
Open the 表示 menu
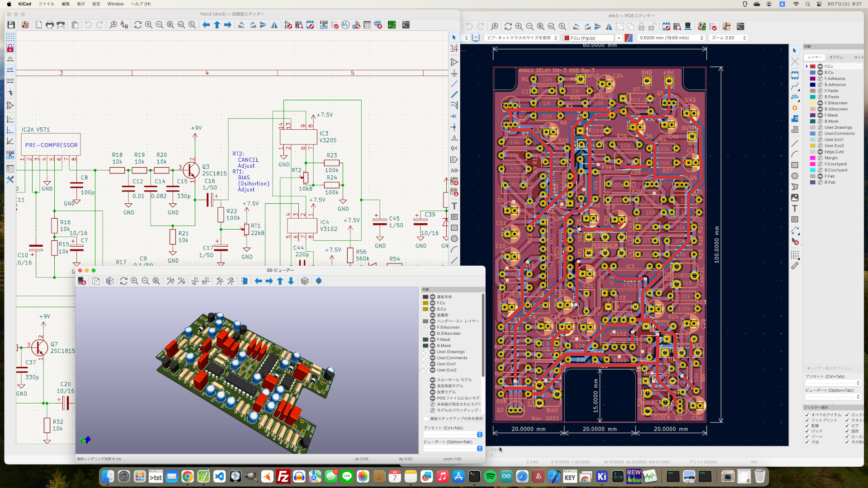pos(81,4)
